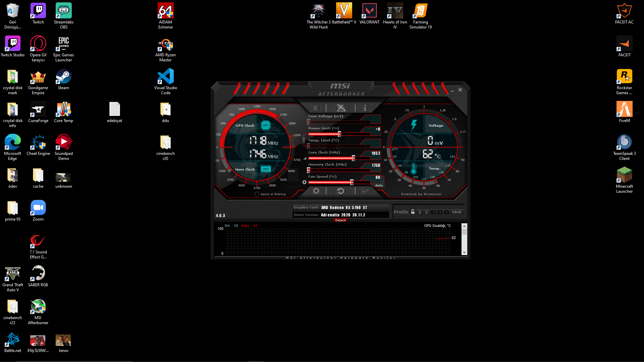Click the SAVE profile button
Screen dimensions: 644x362
pyautogui.click(x=457, y=212)
